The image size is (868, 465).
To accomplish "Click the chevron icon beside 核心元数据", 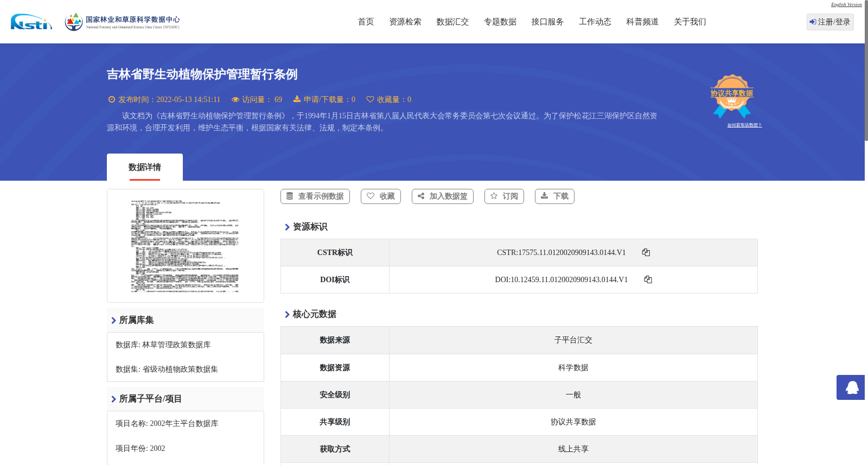I will pyautogui.click(x=287, y=314).
